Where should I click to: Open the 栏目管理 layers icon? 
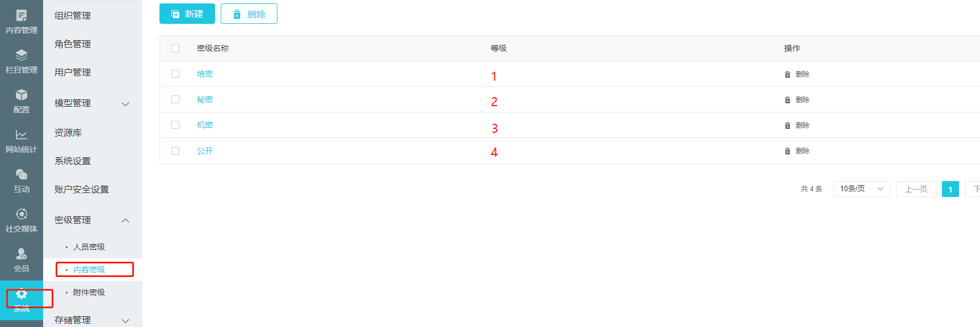tap(22, 56)
